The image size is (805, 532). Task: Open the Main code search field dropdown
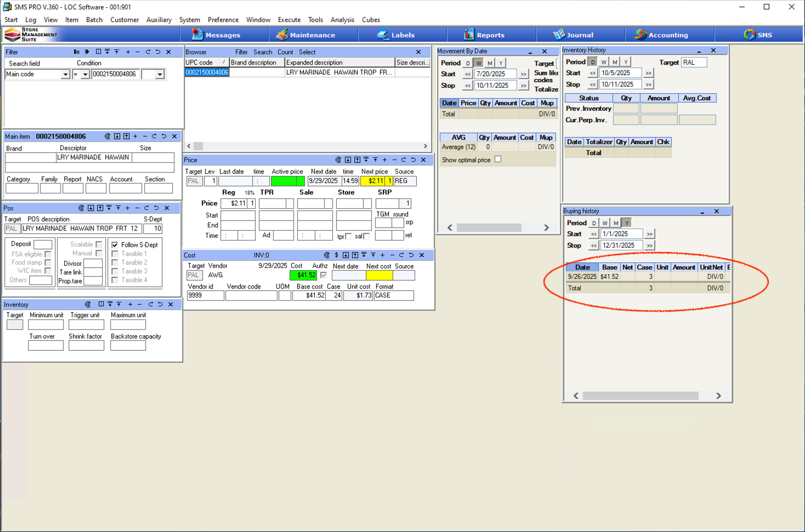(65, 75)
